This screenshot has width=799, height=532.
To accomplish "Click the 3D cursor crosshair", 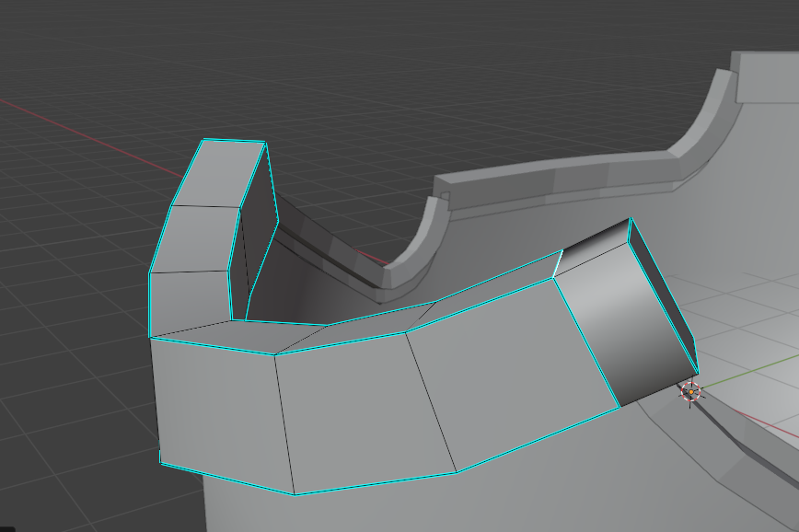I will (x=691, y=392).
